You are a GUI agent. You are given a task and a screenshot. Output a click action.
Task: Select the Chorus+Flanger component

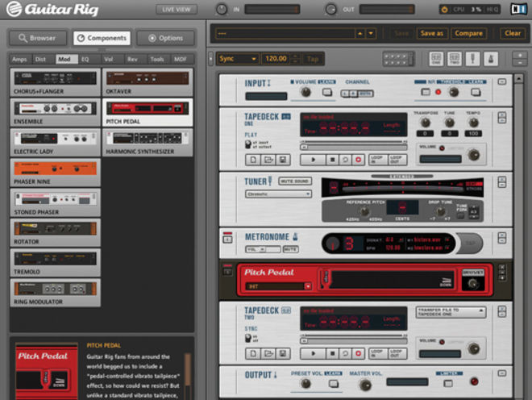click(x=56, y=82)
